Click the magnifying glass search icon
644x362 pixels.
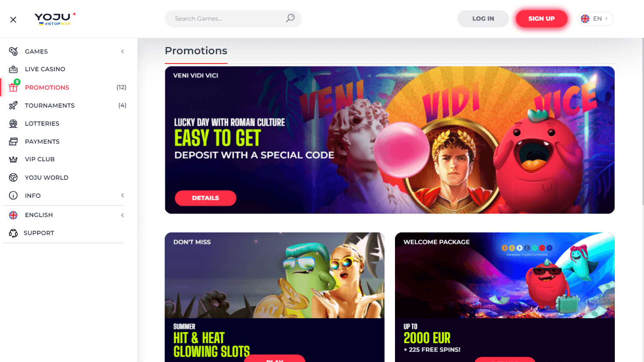pos(291,18)
